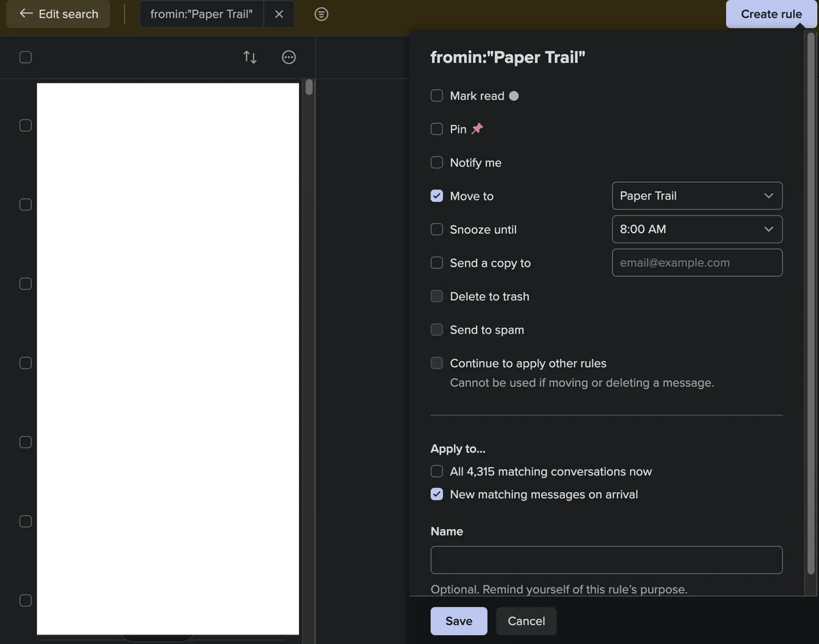Screen dimensions: 819x644
Task: Apply rule to all 4,315 matching conversations
Action: click(437, 471)
